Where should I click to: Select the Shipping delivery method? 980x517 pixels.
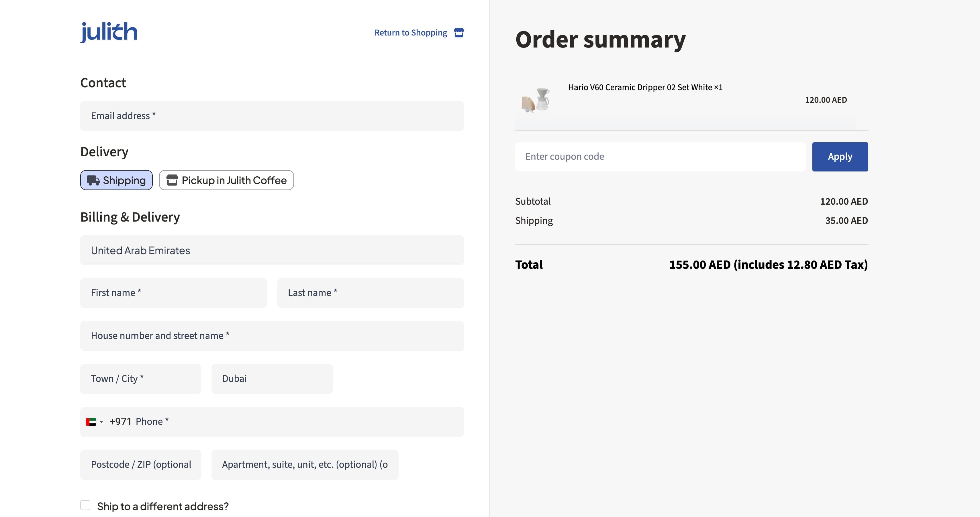click(116, 180)
